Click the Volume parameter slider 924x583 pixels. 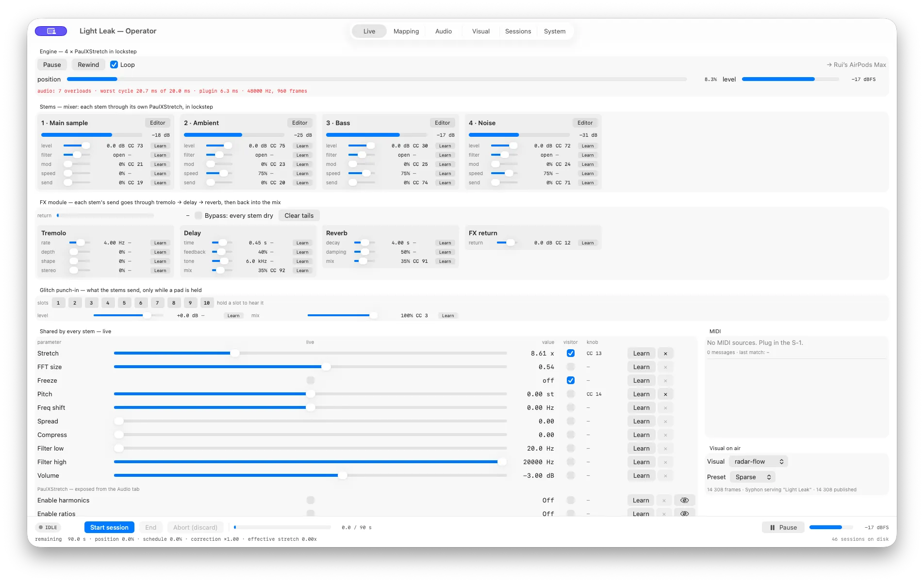click(311, 476)
